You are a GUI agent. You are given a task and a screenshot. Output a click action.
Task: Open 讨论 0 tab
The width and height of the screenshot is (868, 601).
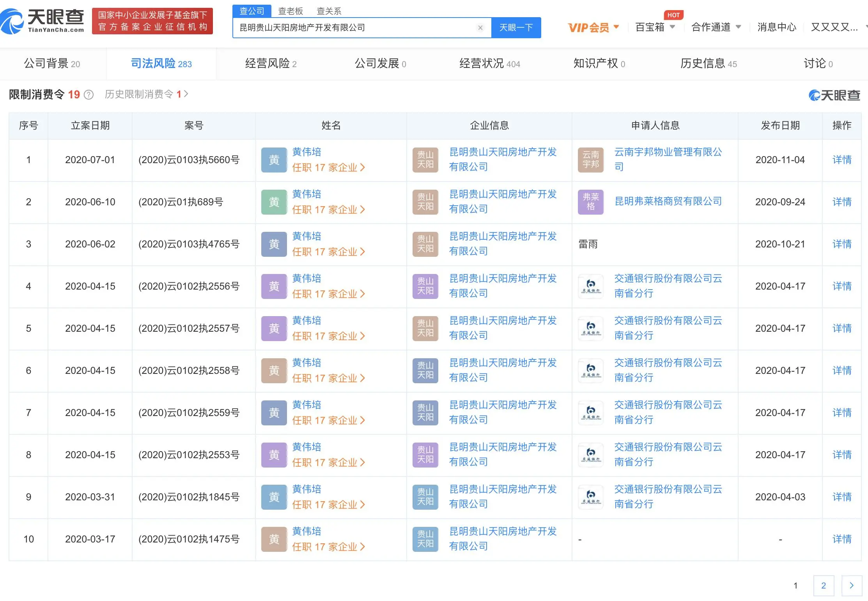click(x=818, y=64)
